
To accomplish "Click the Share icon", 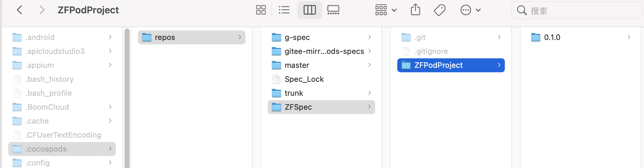I will [x=415, y=10].
